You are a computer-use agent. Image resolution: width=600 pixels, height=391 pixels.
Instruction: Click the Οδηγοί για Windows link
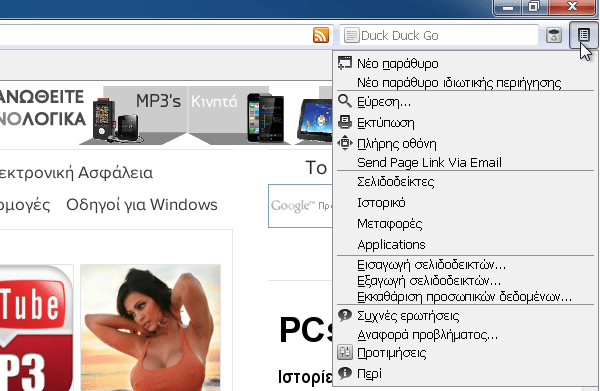[x=142, y=204]
